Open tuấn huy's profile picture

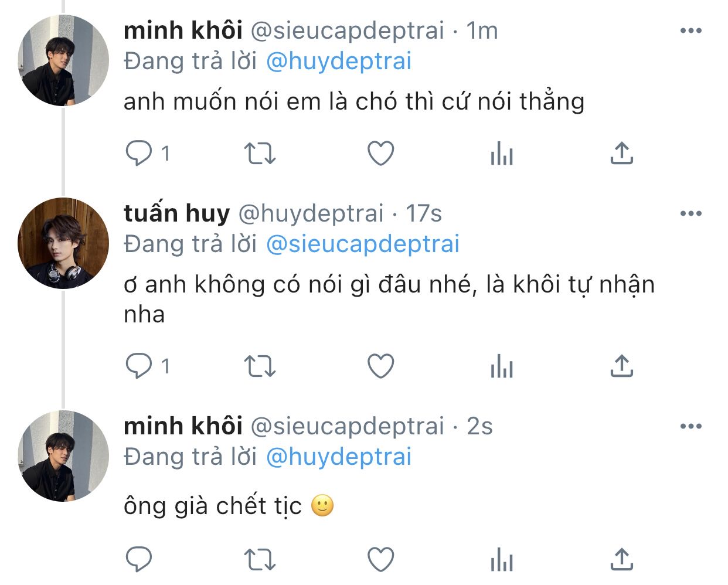[x=63, y=243]
